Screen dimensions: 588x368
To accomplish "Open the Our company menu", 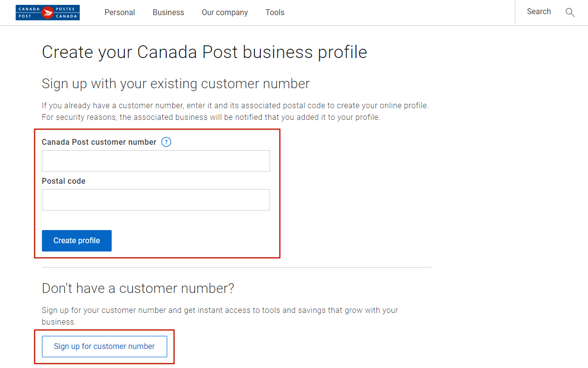I will click(225, 13).
